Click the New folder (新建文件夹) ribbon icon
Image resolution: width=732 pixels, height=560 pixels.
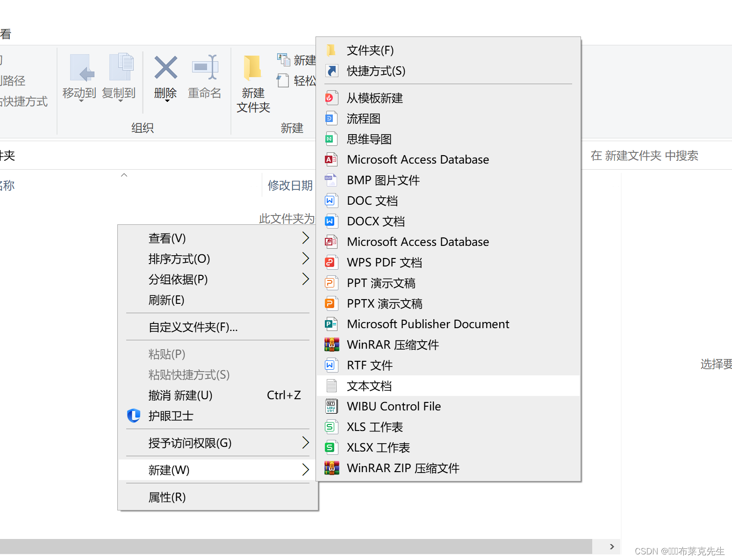(x=253, y=69)
